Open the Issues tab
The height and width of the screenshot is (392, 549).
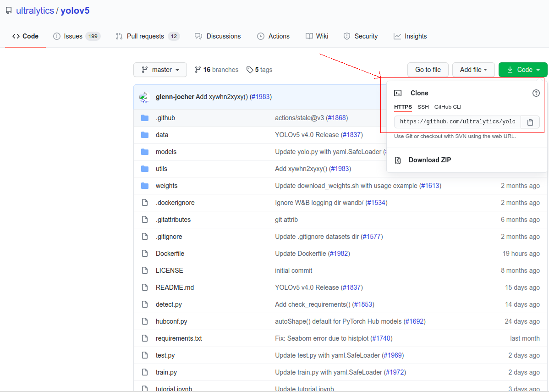[x=77, y=36]
